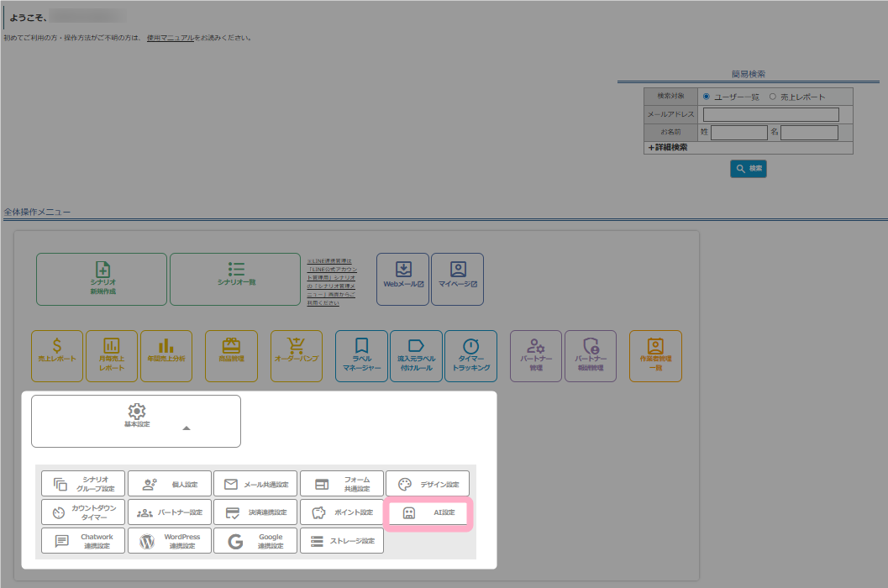Open the ストレージ設定 menu item
Image resolution: width=888 pixels, height=588 pixels.
click(x=341, y=541)
